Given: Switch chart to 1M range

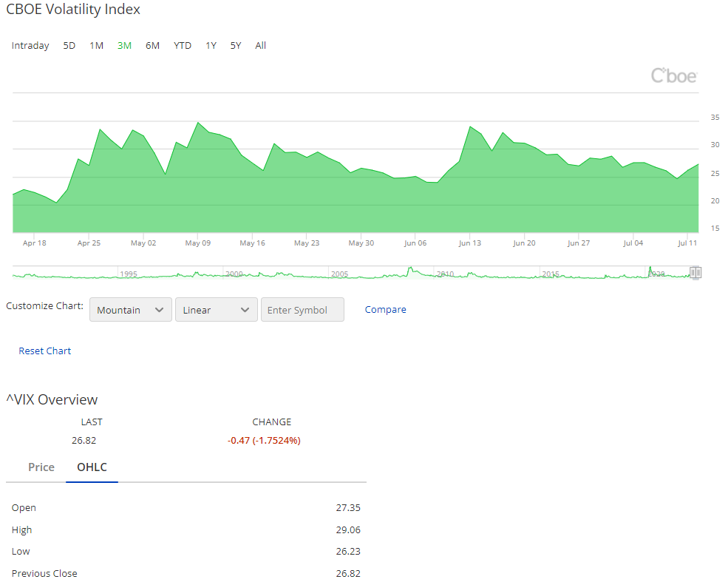Looking at the screenshot, I should [97, 46].
